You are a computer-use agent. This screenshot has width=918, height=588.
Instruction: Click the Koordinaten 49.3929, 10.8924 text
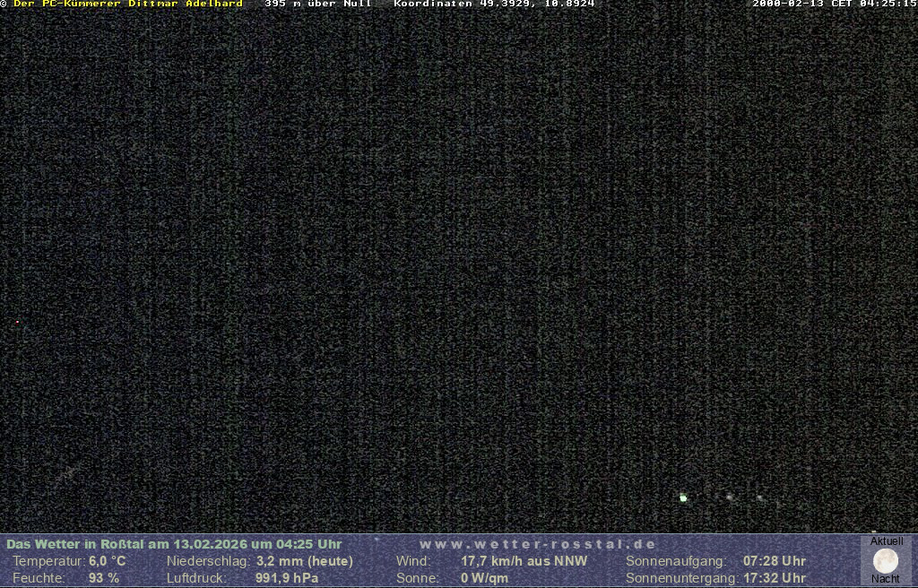(x=494, y=4)
